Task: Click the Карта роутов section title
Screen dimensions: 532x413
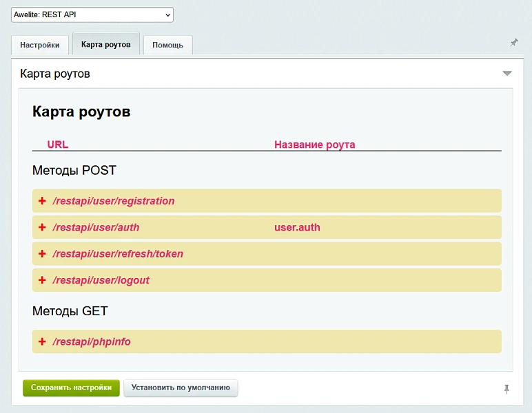Action: click(55, 74)
